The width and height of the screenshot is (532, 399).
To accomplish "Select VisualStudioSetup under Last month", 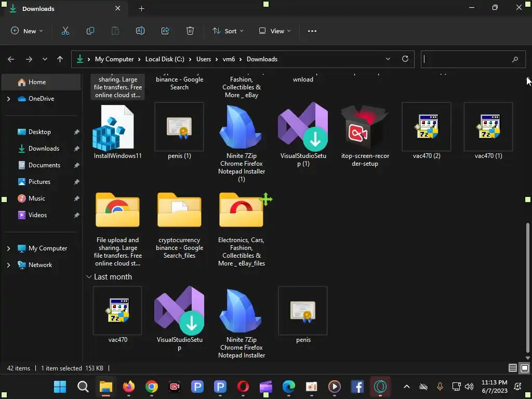I will pos(179,319).
